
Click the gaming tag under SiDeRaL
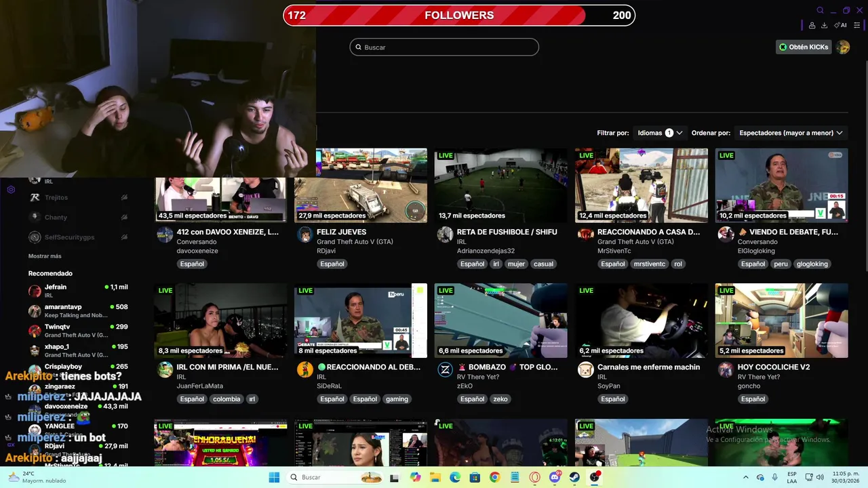pyautogui.click(x=397, y=399)
